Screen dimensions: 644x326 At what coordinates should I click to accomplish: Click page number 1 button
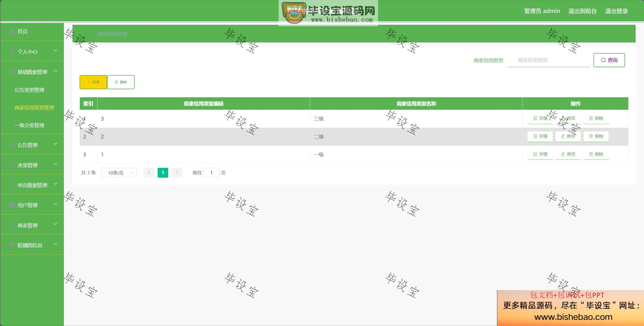pos(163,173)
